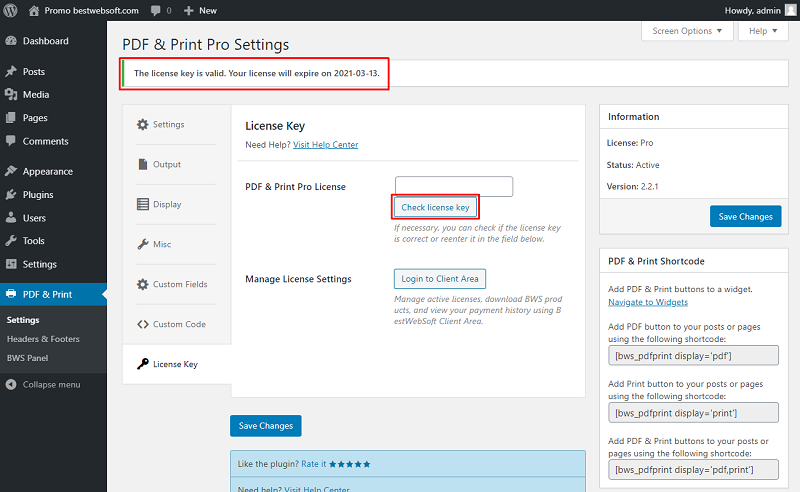The image size is (800, 492).
Task: Select the display='pdf' shortcode field
Action: pos(693,356)
